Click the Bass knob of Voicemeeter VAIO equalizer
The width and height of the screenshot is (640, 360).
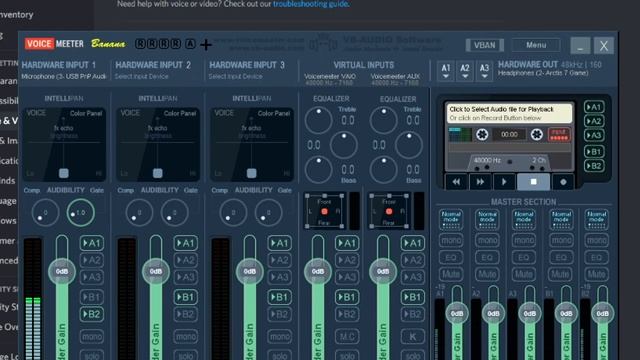[x=318, y=169]
